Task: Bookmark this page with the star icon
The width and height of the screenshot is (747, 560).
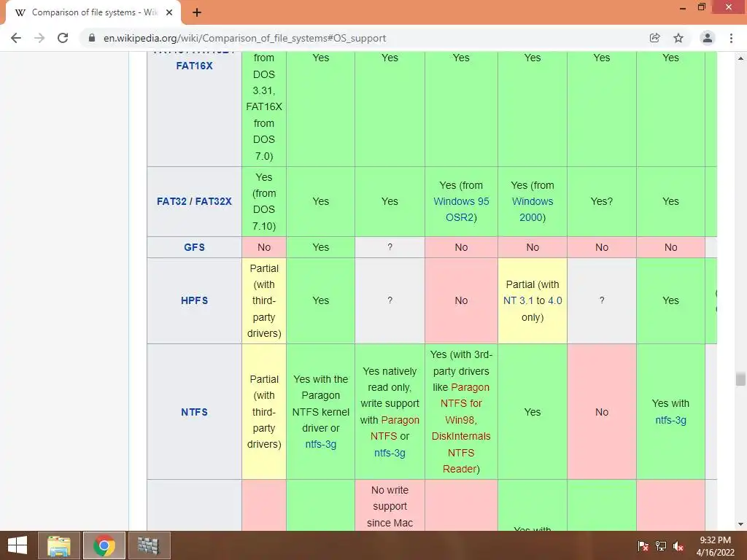Action: [x=678, y=38]
